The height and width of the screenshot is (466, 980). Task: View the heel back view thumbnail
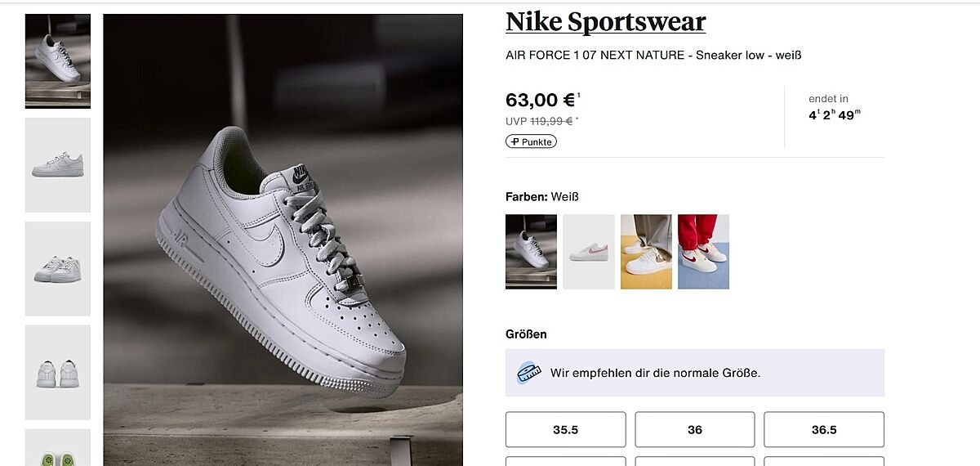pos(58,373)
